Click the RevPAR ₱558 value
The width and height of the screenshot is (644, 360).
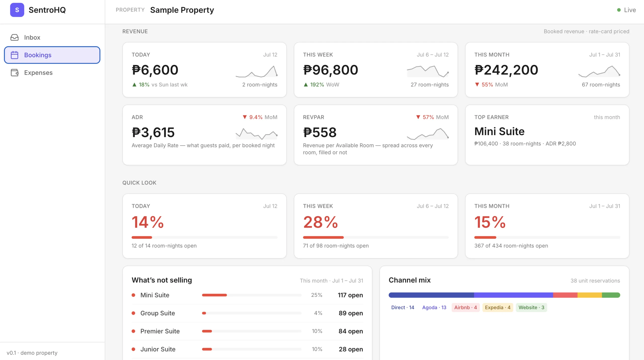(319, 132)
